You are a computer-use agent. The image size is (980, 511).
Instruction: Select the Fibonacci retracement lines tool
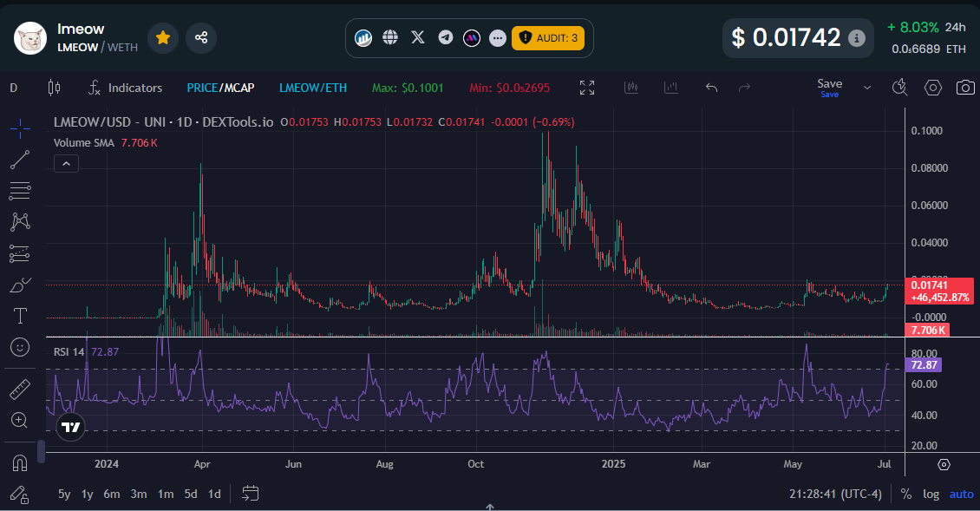coord(20,191)
